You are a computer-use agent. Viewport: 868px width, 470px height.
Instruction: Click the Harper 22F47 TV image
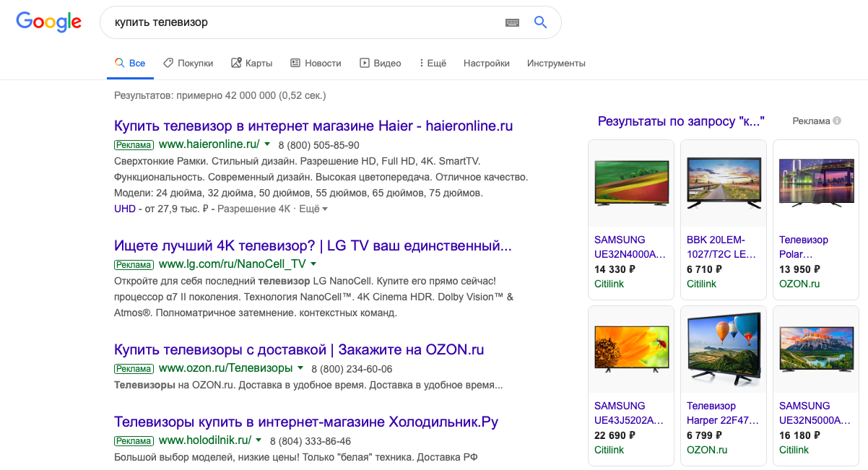(724, 349)
